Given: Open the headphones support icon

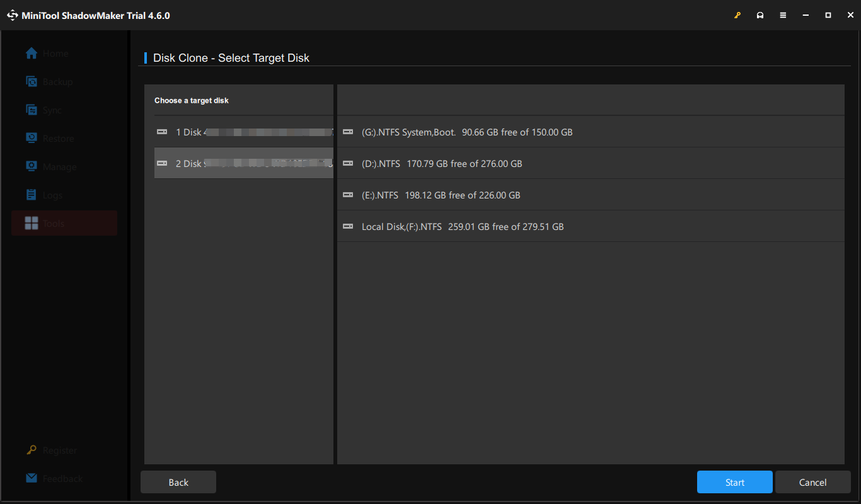Looking at the screenshot, I should pyautogui.click(x=760, y=14).
